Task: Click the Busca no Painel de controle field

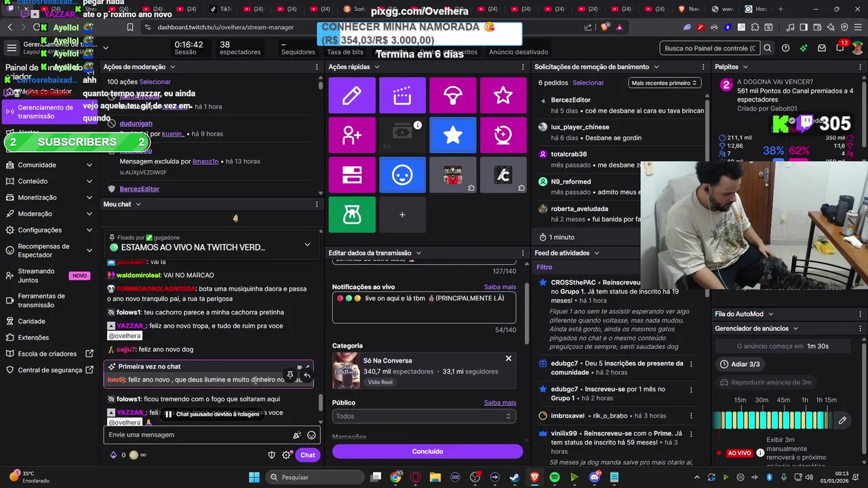Action: 709,48
